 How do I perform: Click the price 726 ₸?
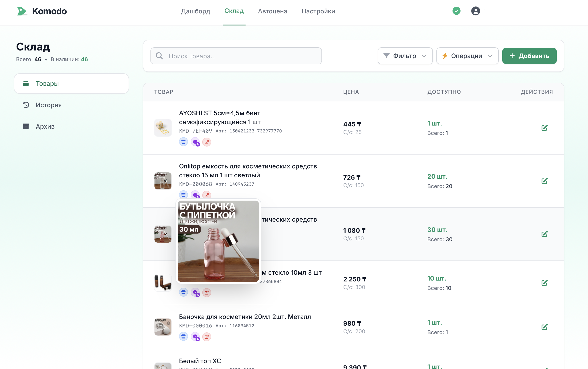click(352, 177)
